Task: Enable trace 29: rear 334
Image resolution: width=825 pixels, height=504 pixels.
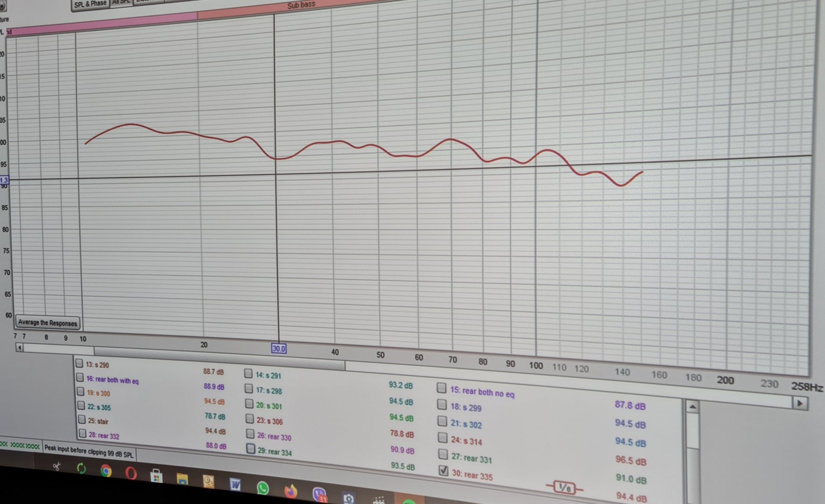Action: pyautogui.click(x=251, y=449)
